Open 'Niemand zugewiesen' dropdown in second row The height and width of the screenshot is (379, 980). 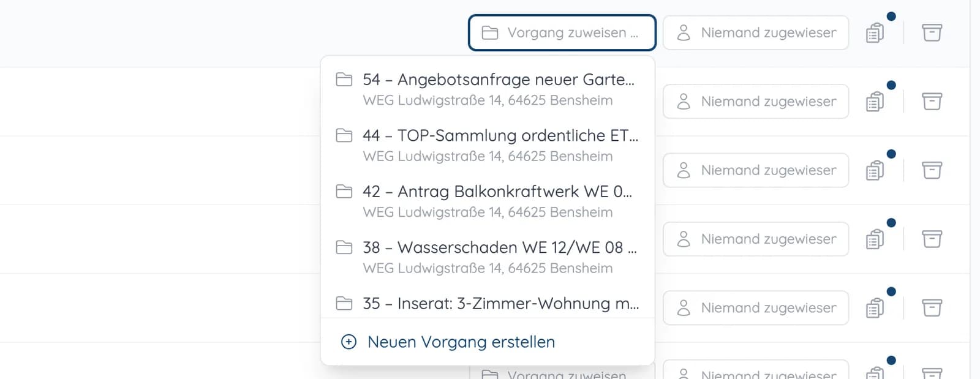(756, 101)
